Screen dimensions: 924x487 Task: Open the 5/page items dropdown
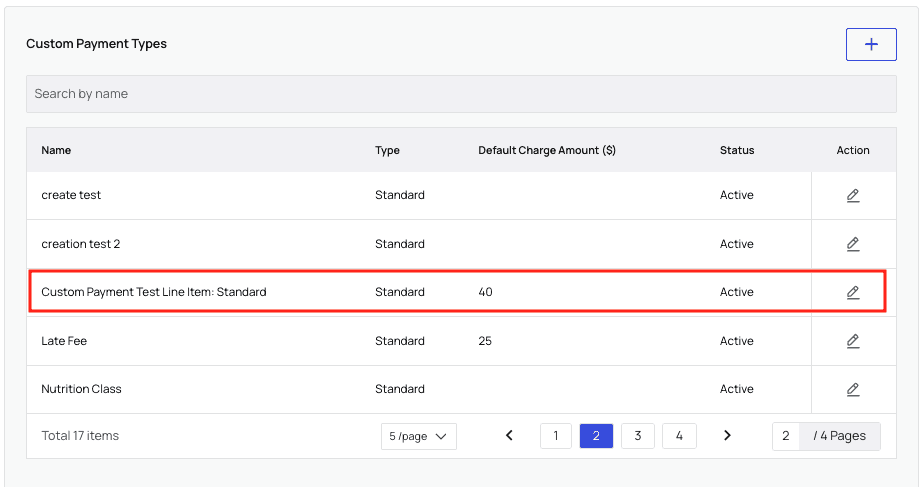[x=419, y=437]
